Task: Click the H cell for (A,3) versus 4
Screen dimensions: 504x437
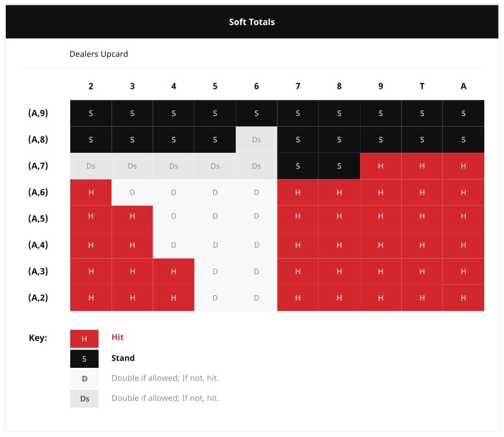Action: click(174, 271)
